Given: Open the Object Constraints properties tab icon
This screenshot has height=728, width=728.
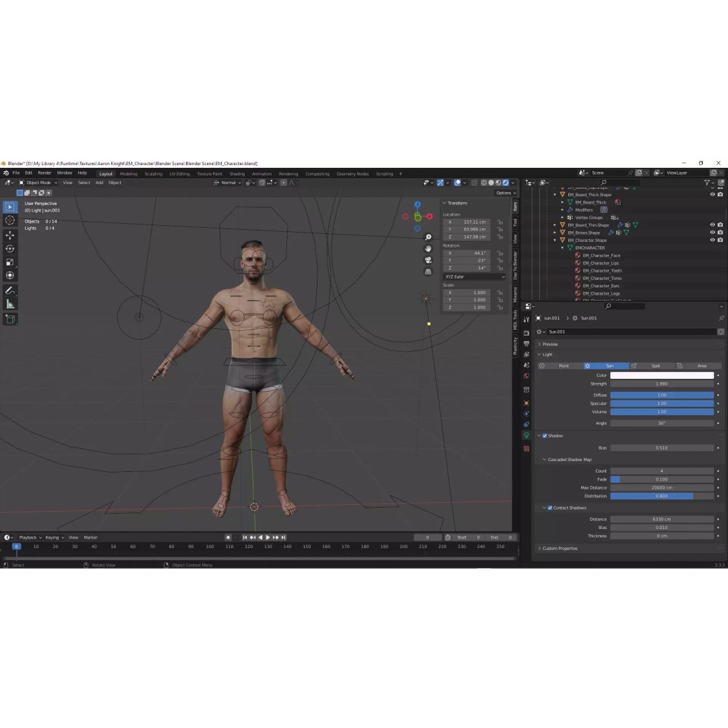Looking at the screenshot, I should (526, 425).
